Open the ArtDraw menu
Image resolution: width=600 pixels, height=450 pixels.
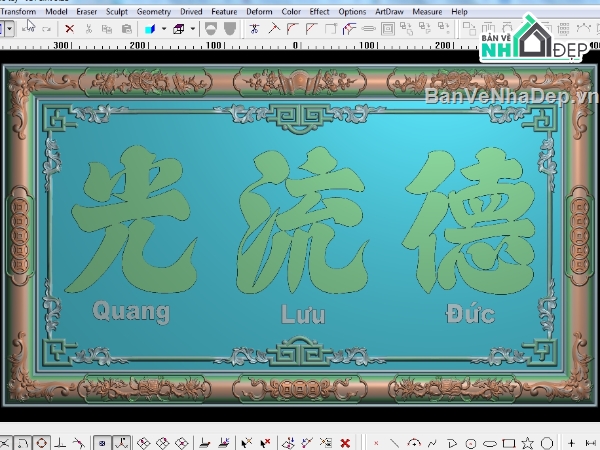[389, 12]
